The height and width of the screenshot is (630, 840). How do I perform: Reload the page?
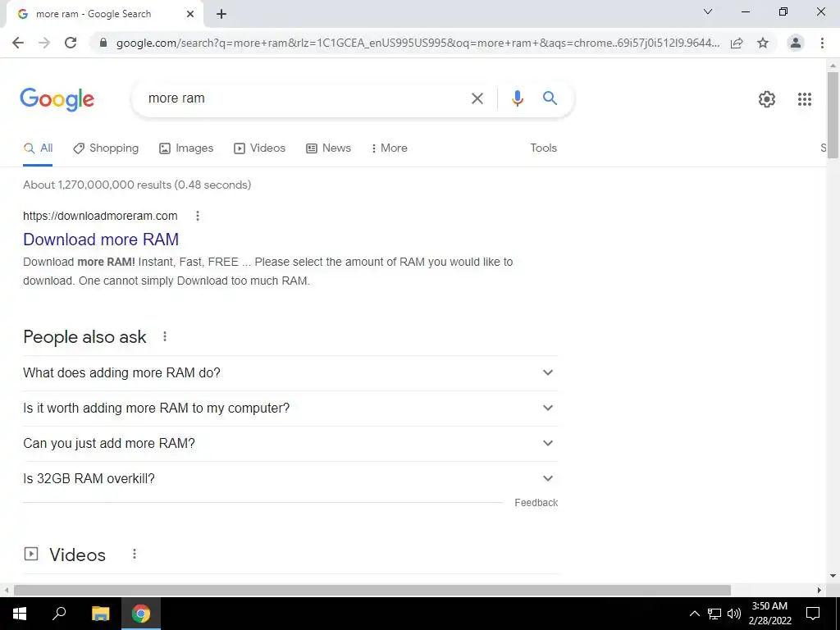point(71,43)
